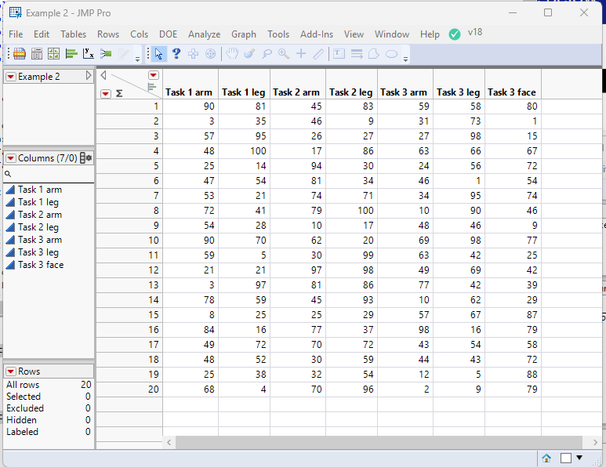The image size is (606, 467).
Task: Open the Fit Model toolbar icon
Action: click(x=106, y=54)
